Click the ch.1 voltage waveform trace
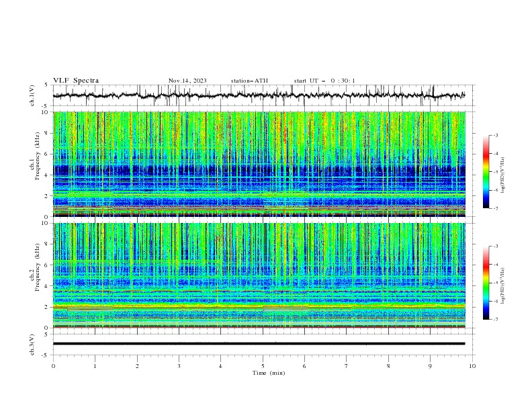Screen dimensions: 532x411 pyautogui.click(x=259, y=95)
